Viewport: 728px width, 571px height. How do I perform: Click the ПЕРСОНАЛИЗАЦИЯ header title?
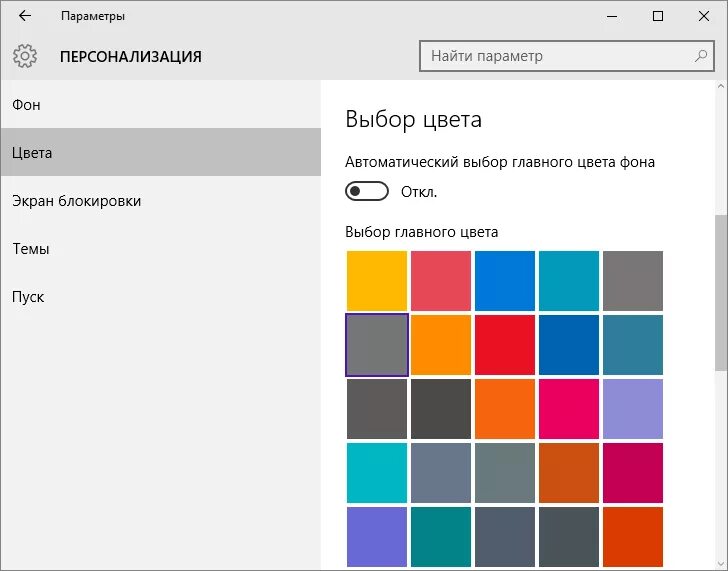(131, 57)
